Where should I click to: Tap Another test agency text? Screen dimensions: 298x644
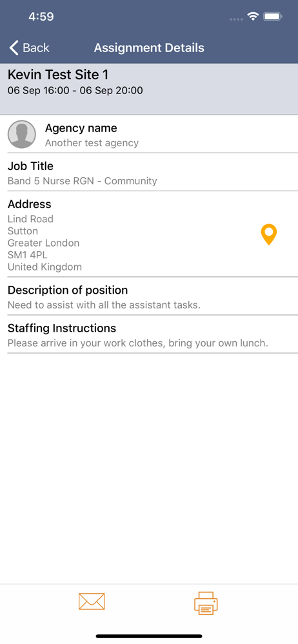point(92,143)
